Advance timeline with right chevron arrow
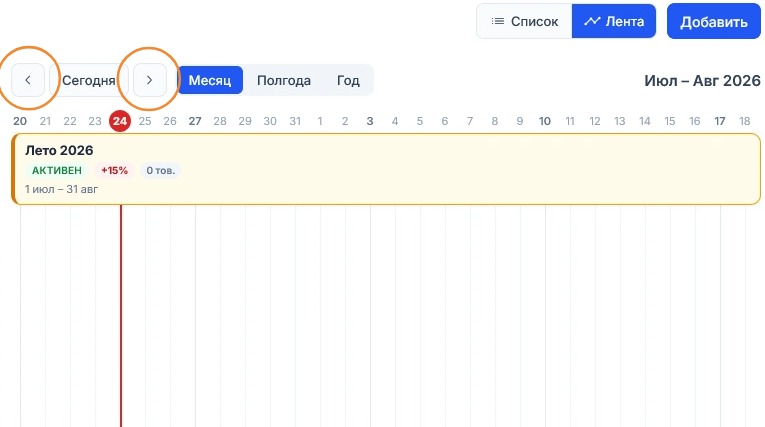This screenshot has height=427, width=765. click(150, 80)
